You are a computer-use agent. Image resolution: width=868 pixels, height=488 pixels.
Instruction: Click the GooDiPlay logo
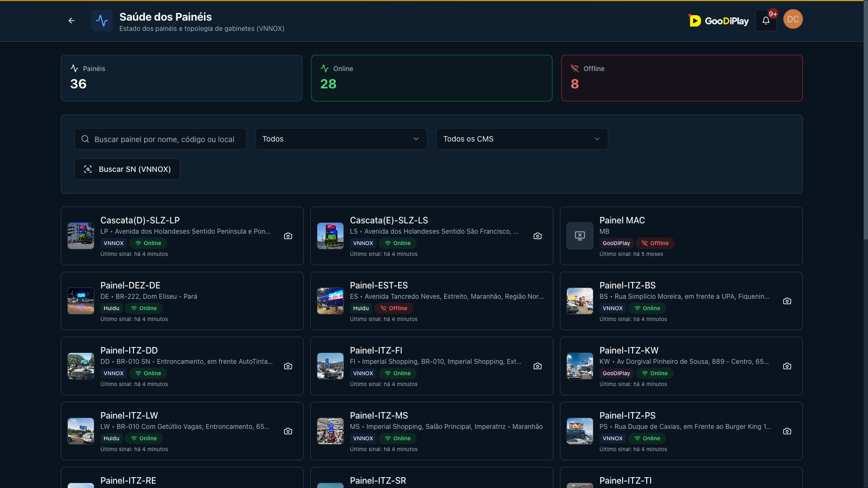click(x=719, y=21)
